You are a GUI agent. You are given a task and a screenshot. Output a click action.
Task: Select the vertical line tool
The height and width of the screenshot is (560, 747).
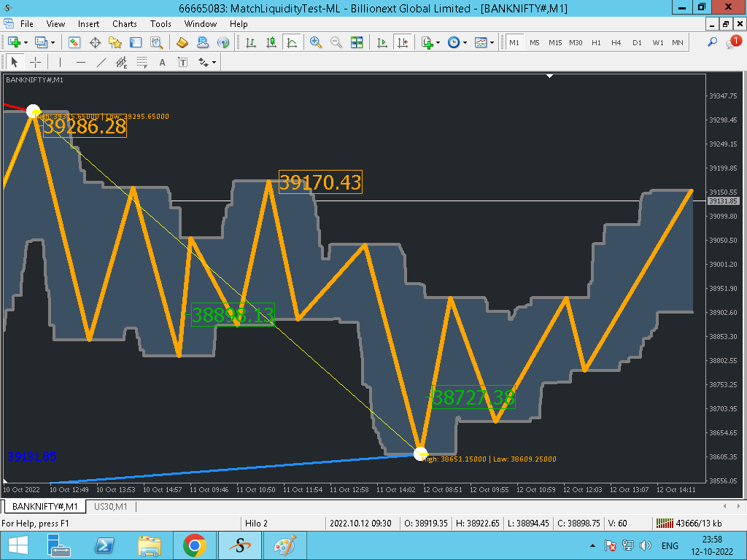(x=60, y=62)
